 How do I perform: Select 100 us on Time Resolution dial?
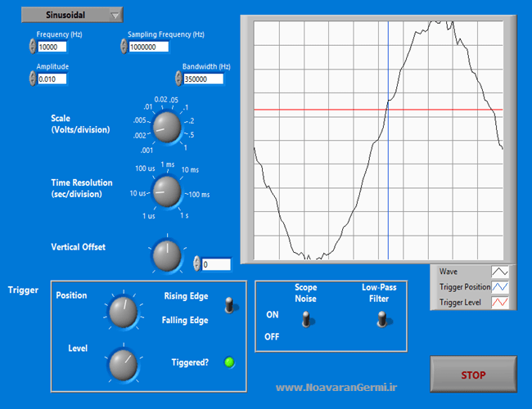145,169
